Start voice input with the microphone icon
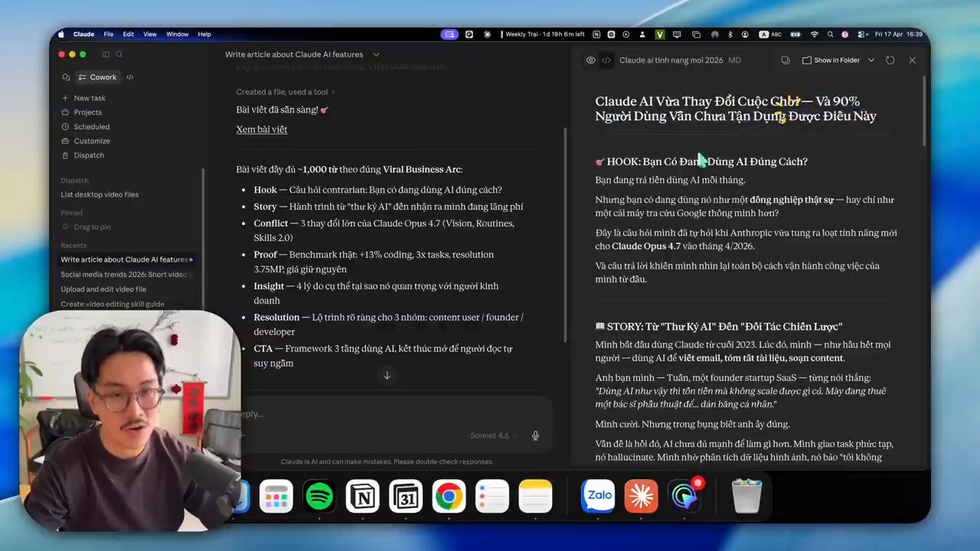 pos(535,435)
